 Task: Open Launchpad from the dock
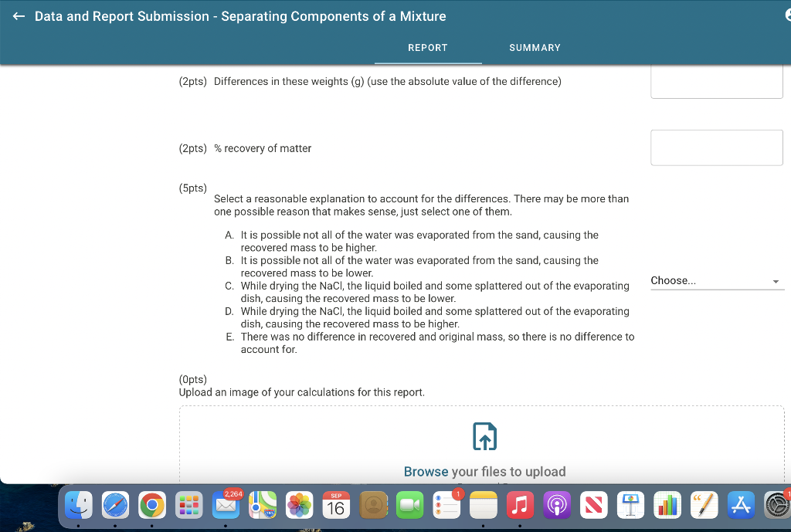189,505
